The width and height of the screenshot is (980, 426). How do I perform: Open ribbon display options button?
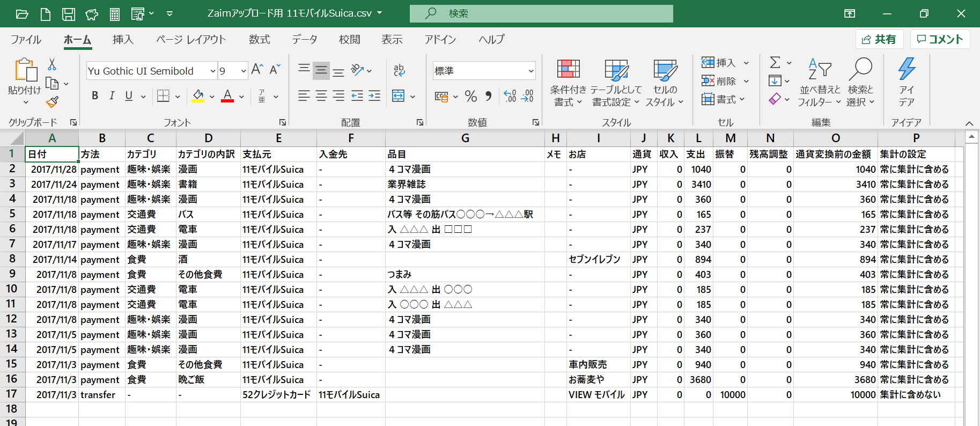click(850, 13)
